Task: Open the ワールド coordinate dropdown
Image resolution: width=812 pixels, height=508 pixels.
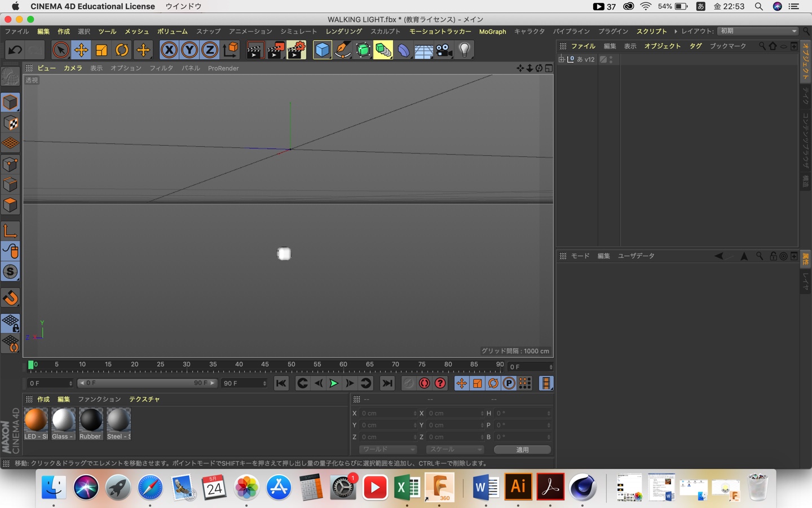Action: (388, 450)
